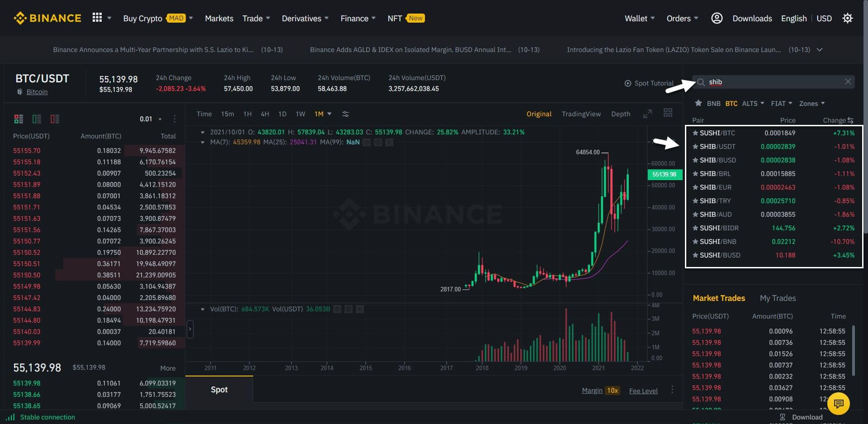Image resolution: width=868 pixels, height=424 pixels.
Task: Open spot panel more options dots
Action: tap(672, 390)
